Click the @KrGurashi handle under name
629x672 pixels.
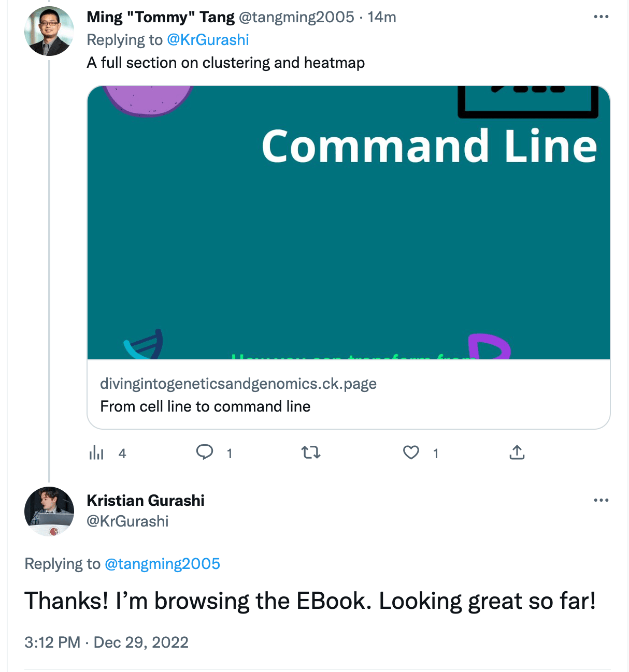point(127,521)
